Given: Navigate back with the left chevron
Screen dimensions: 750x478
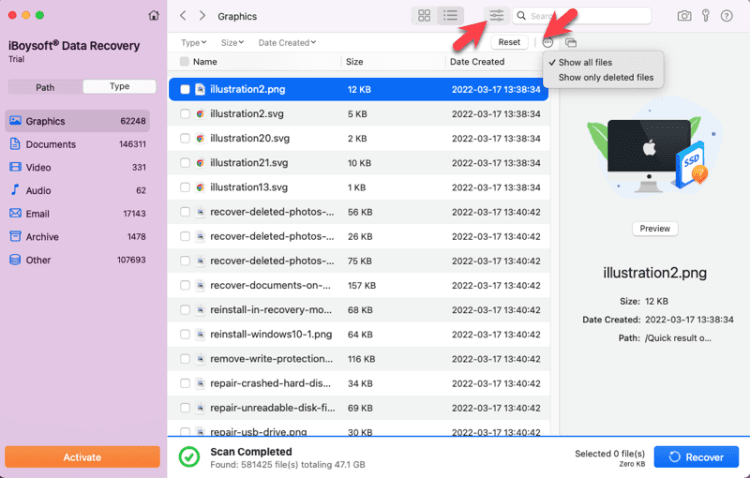Looking at the screenshot, I should [x=183, y=16].
